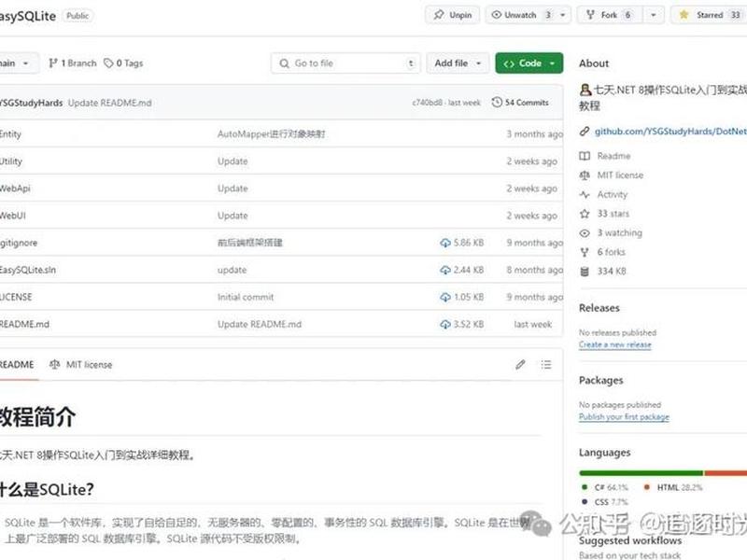747x560 pixels.
Task: Click the AutoMapper commit message
Action: 271,133
